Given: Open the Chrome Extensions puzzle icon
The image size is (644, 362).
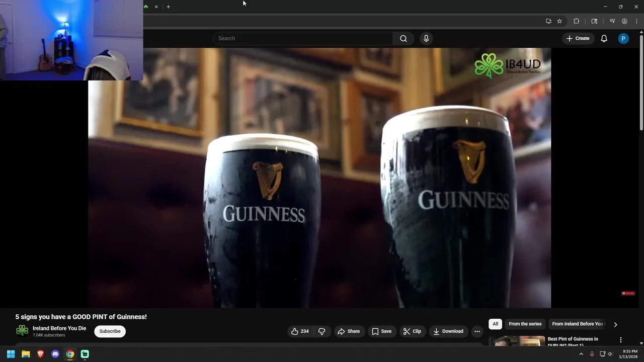Looking at the screenshot, I should pyautogui.click(x=577, y=21).
